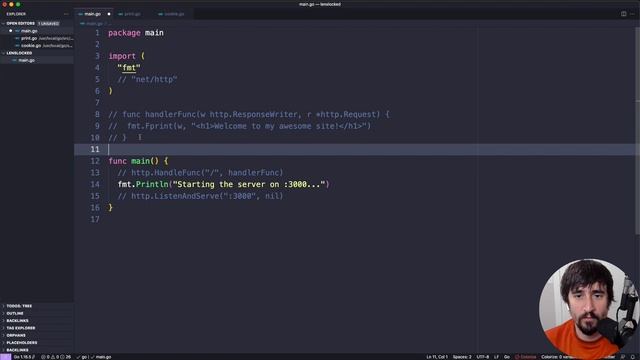Open editor more actions ellipsis at top right

click(632, 14)
